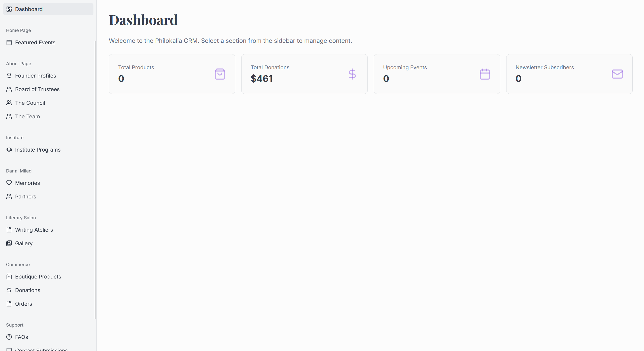Screen dimensions: 644x351
Task: Select Partners under Dar al Milad
Action: point(25,196)
